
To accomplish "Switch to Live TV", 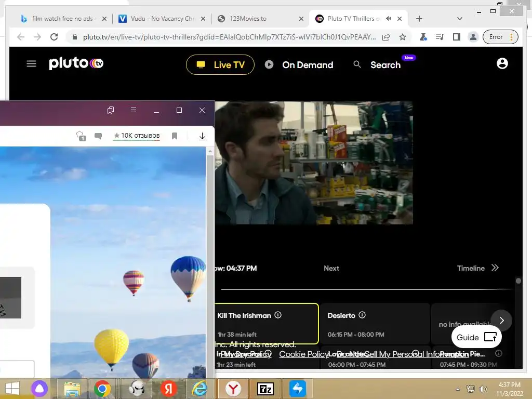I will (220, 64).
